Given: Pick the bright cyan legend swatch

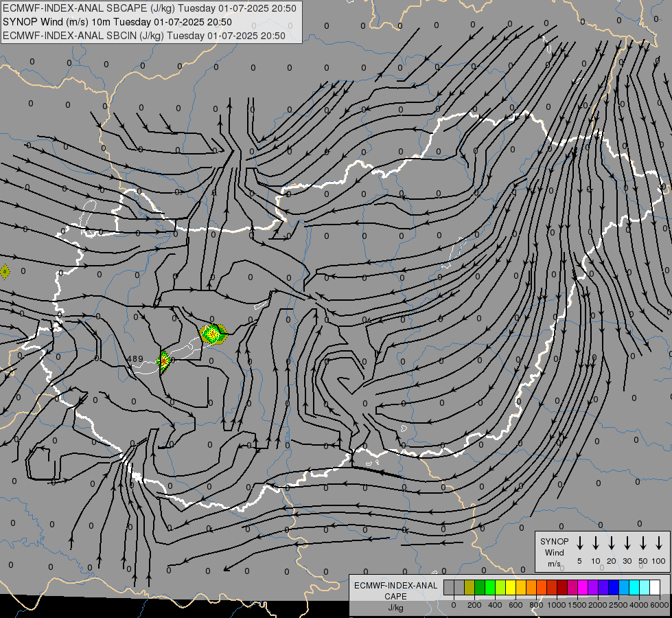Looking at the screenshot, I should click(634, 588).
